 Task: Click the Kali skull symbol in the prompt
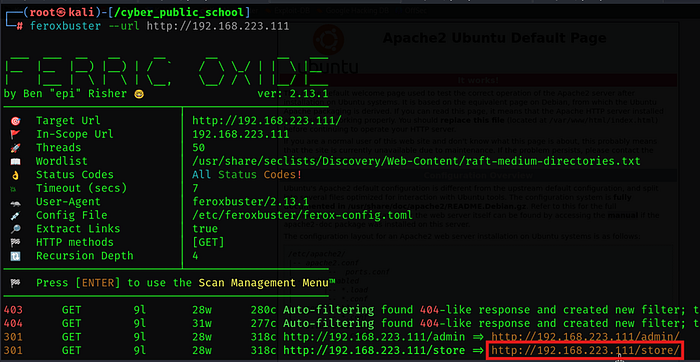pyautogui.click(x=62, y=12)
